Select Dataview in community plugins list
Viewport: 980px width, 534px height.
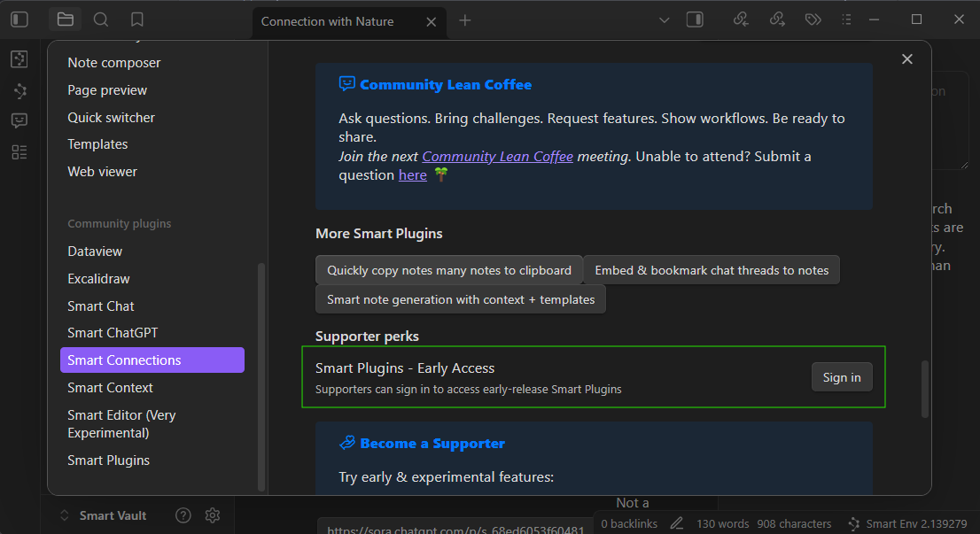95,252
